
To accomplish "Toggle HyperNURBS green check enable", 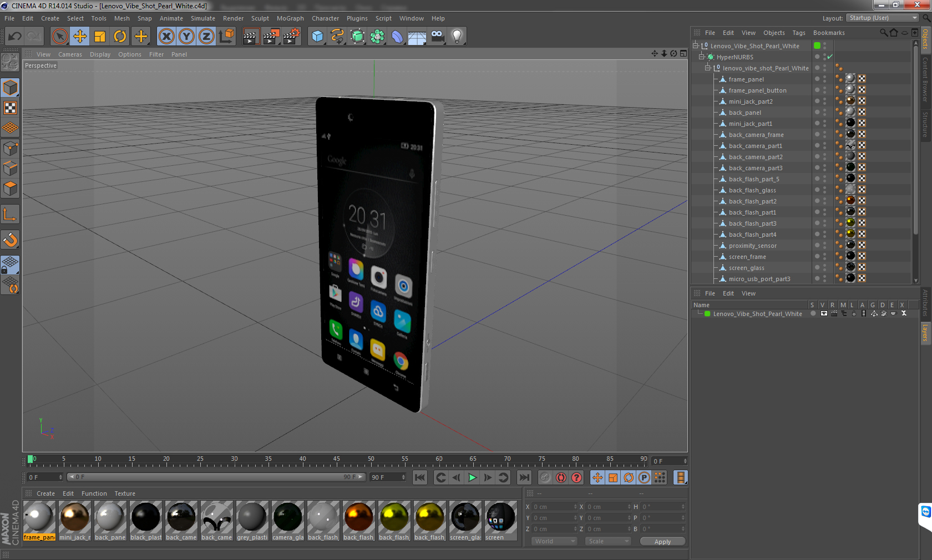I will [830, 57].
